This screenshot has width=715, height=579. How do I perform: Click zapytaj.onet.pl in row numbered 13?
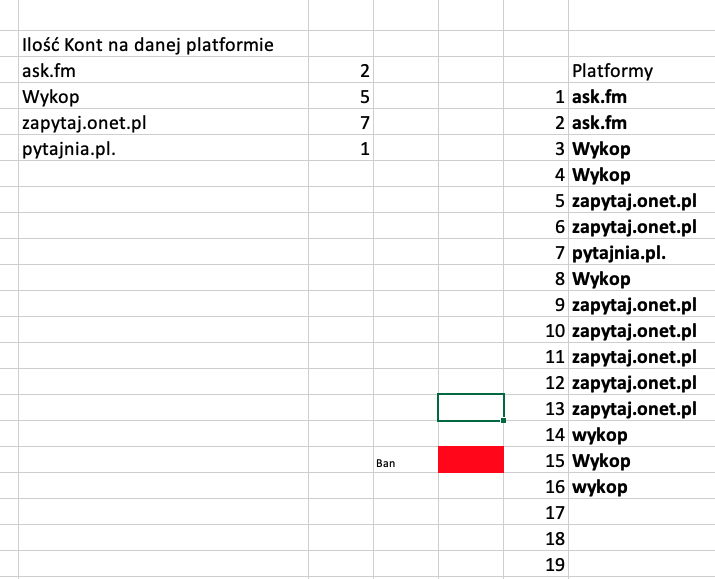(642, 408)
